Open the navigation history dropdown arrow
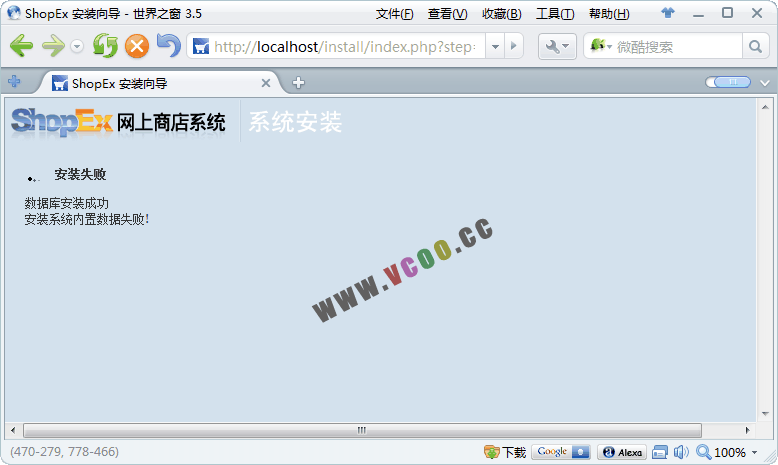The image size is (778, 465). pyautogui.click(x=77, y=47)
